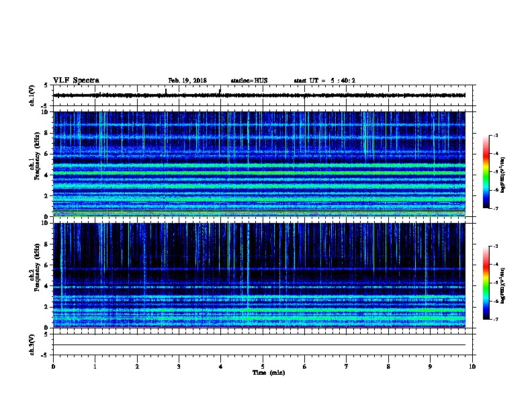The image size is (532, 411).
Task: Click the ch.2 spectrogram panel
Action: pyautogui.click(x=259, y=275)
